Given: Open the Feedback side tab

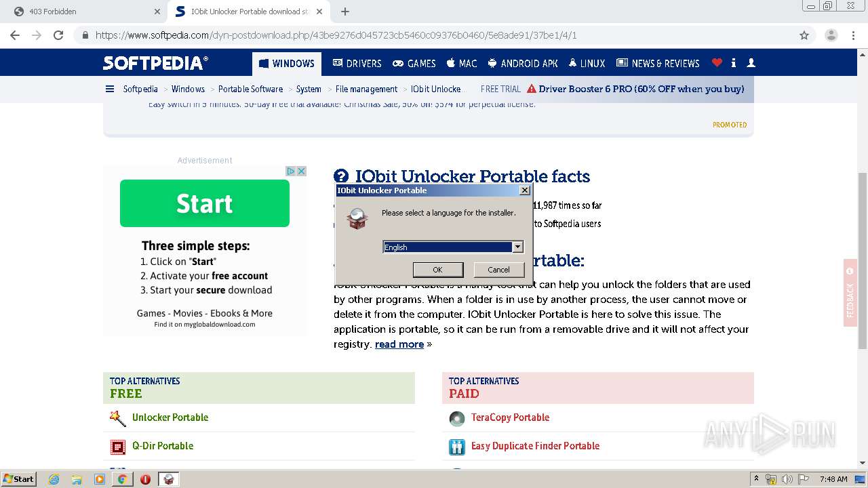Looking at the screenshot, I should pos(850,293).
